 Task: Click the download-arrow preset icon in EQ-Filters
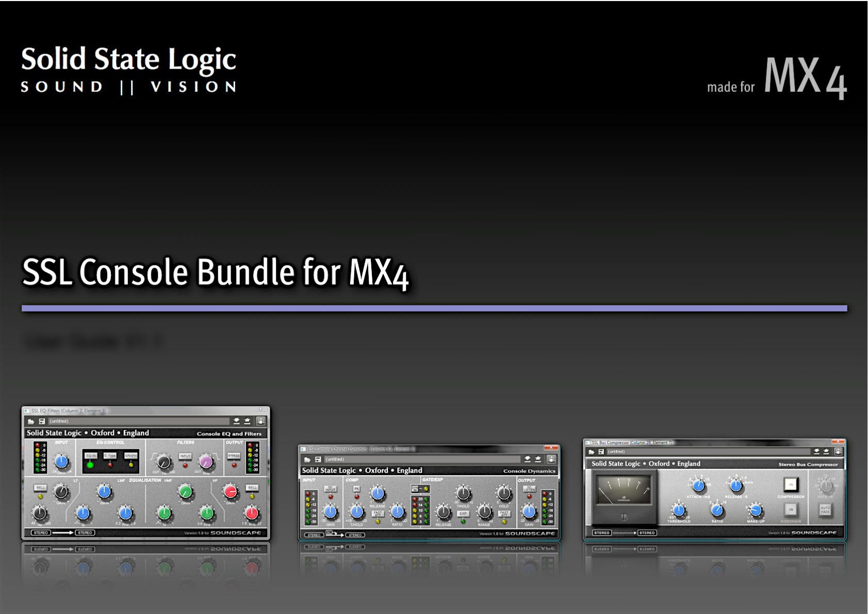[236, 421]
